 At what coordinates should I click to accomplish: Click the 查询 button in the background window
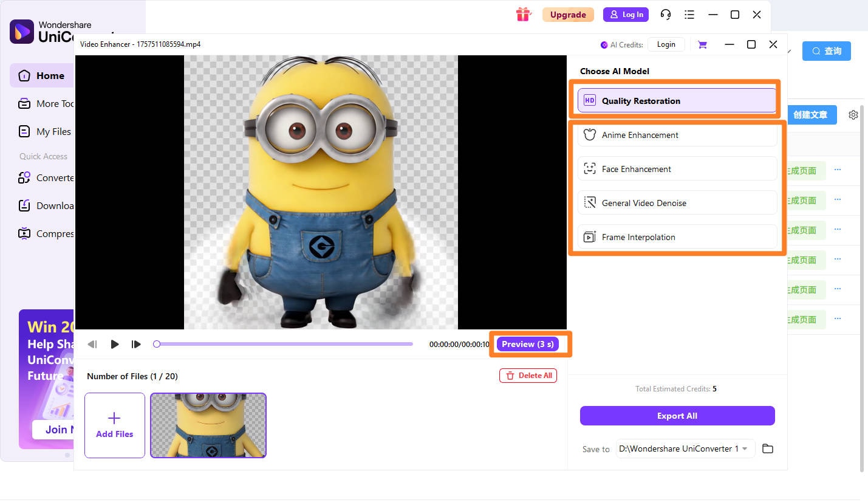[827, 51]
